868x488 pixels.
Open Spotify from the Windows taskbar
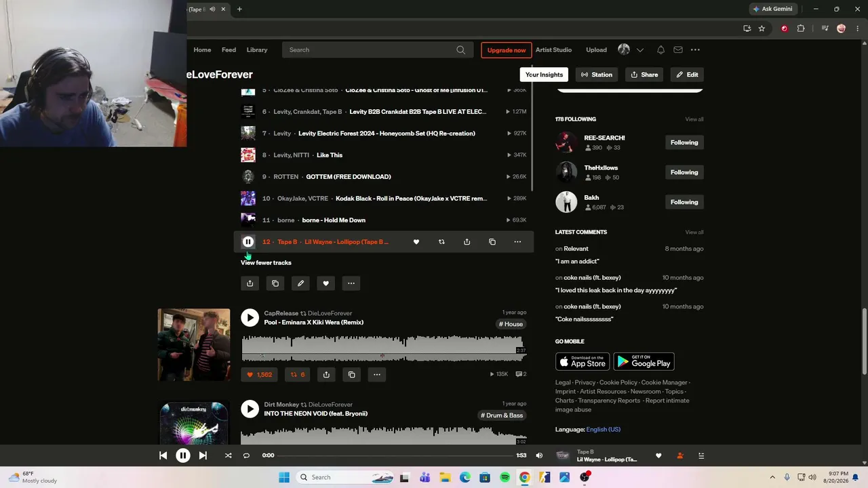click(505, 478)
